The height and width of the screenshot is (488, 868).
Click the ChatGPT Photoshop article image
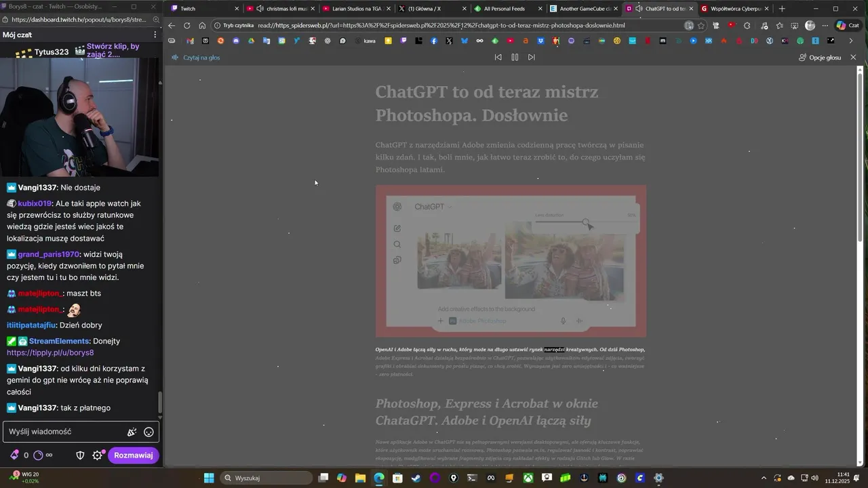coord(511,261)
